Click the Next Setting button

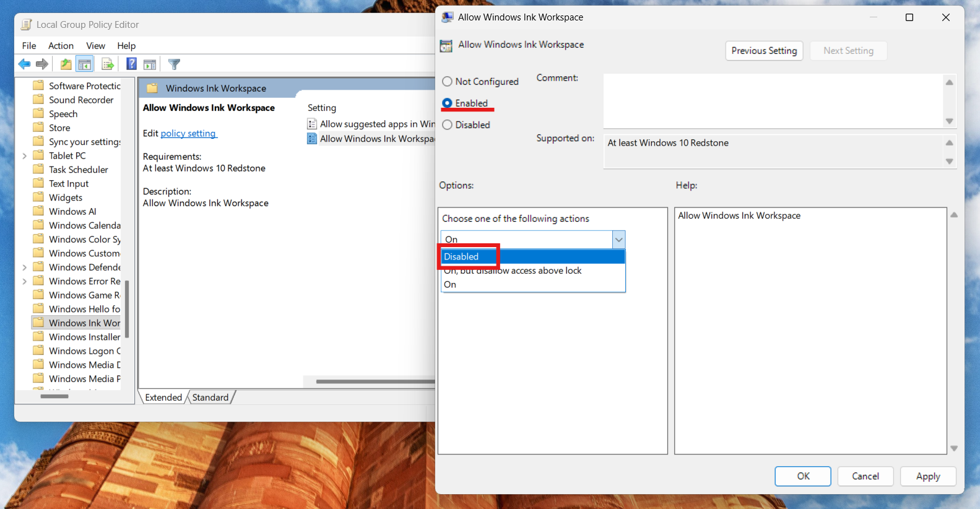(848, 51)
